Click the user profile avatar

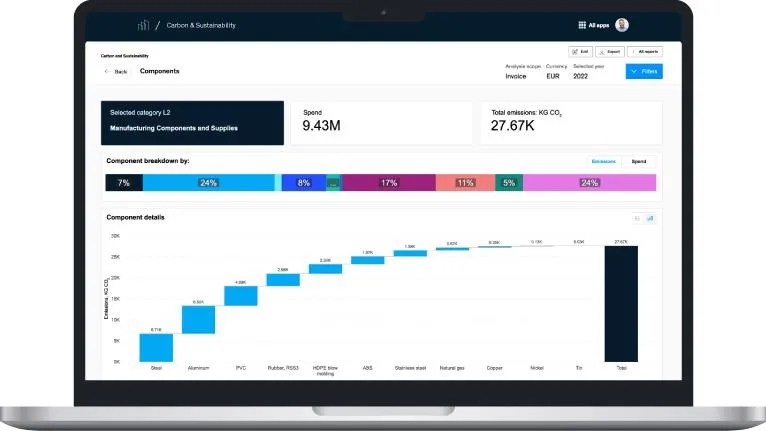pos(622,25)
